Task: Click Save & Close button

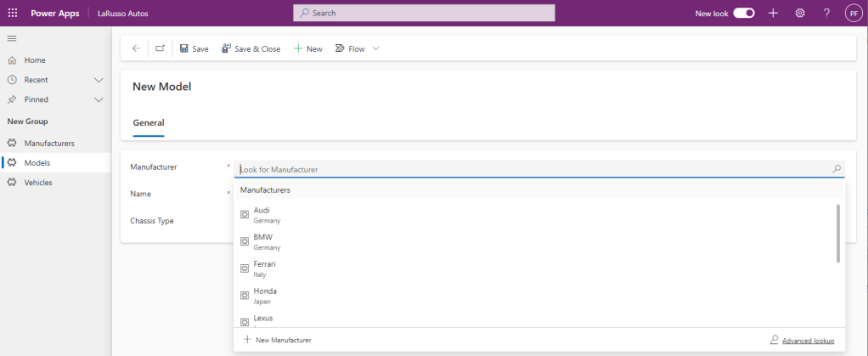Action: [x=251, y=48]
